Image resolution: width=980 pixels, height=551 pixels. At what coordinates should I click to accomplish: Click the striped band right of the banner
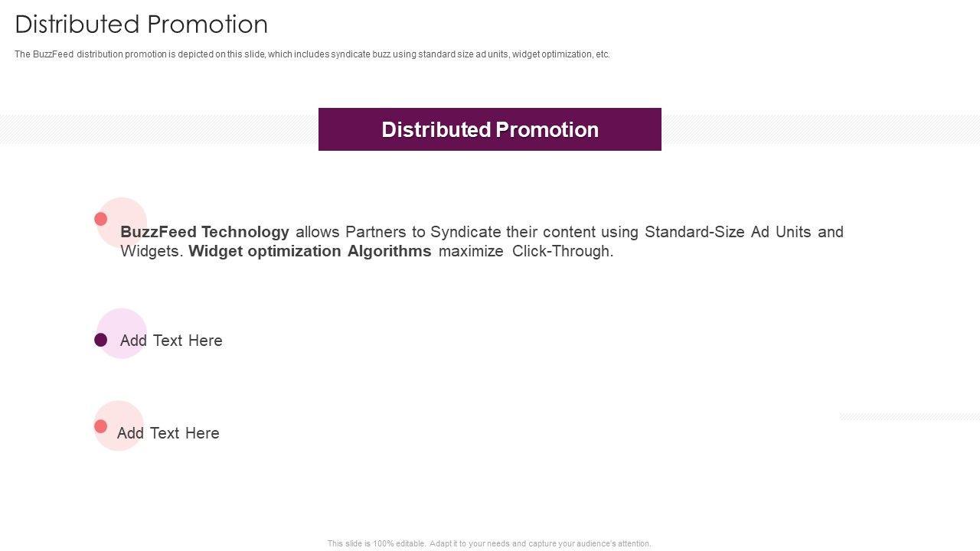820,129
